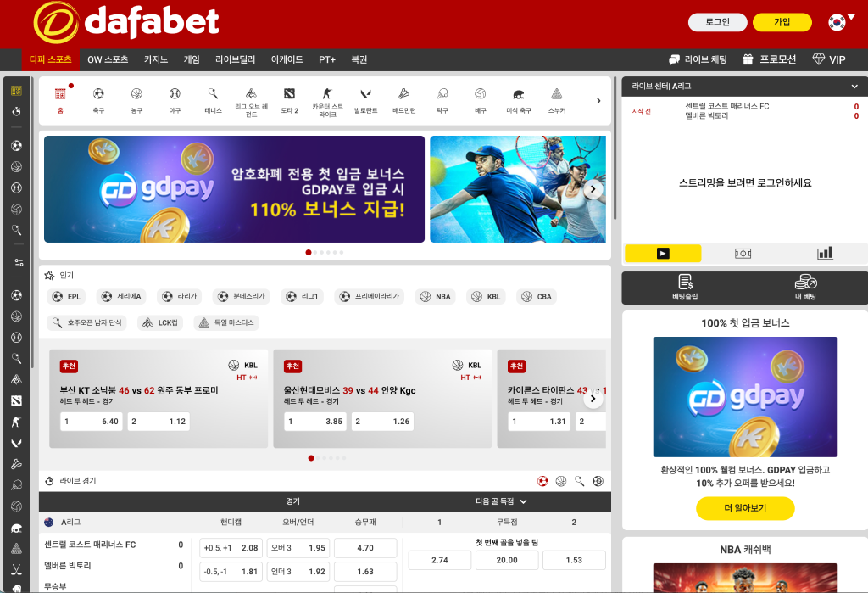Expand live center A리그 match dropdown
This screenshot has height=593, width=868.
point(854,87)
